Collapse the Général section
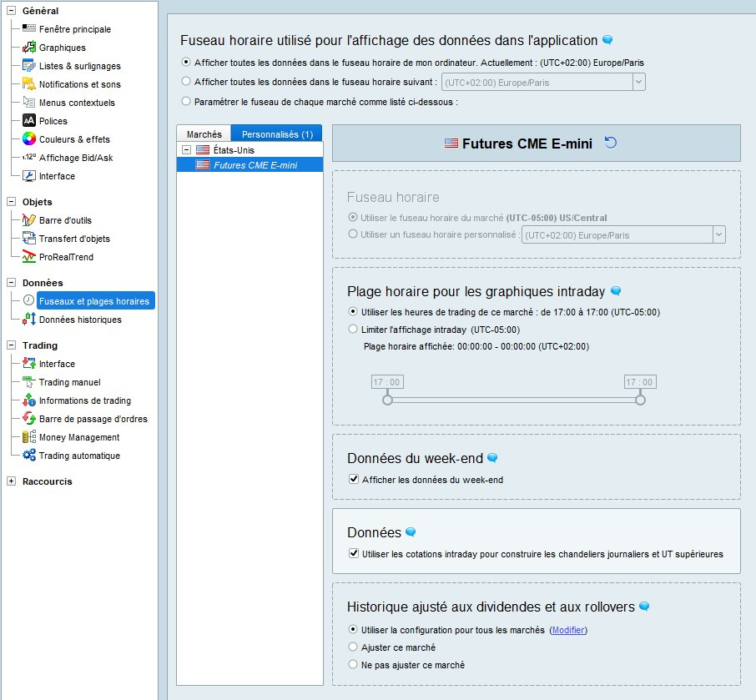This screenshot has height=700, width=756. [x=11, y=10]
